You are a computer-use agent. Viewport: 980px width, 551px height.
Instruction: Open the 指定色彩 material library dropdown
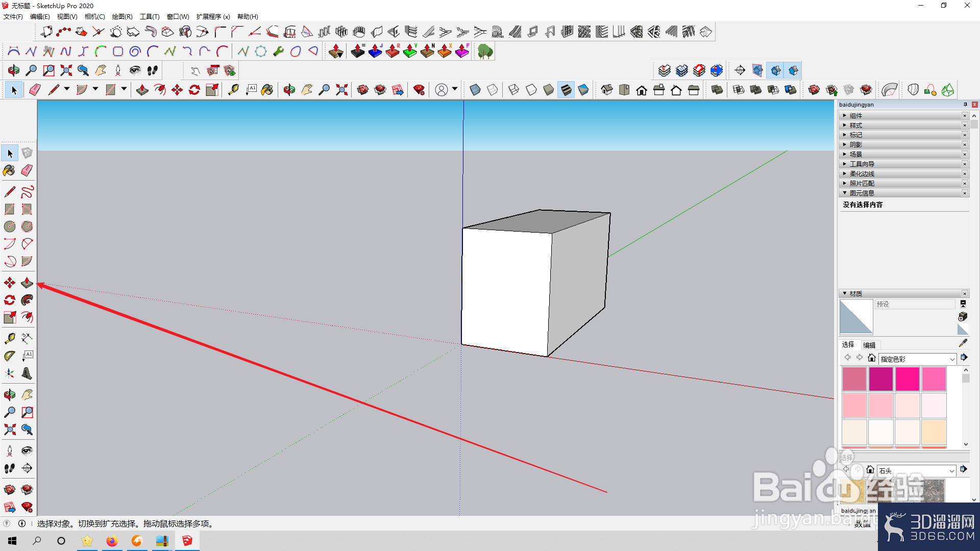pyautogui.click(x=918, y=359)
